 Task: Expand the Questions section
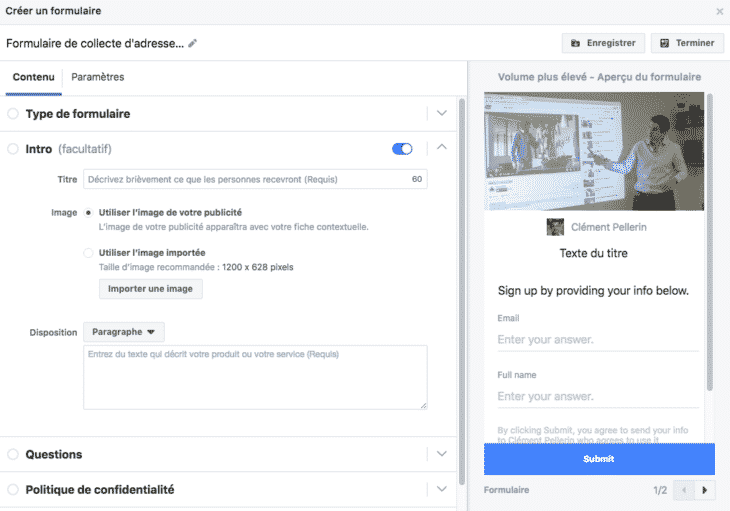coord(442,454)
